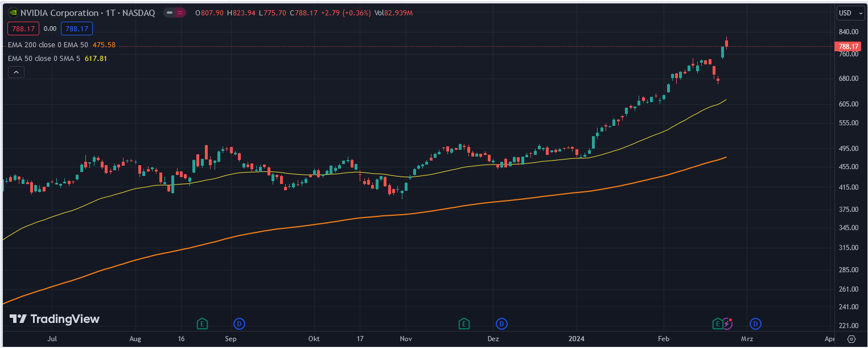
Task: Click the volume reading Vol 82.939M
Action: (394, 13)
